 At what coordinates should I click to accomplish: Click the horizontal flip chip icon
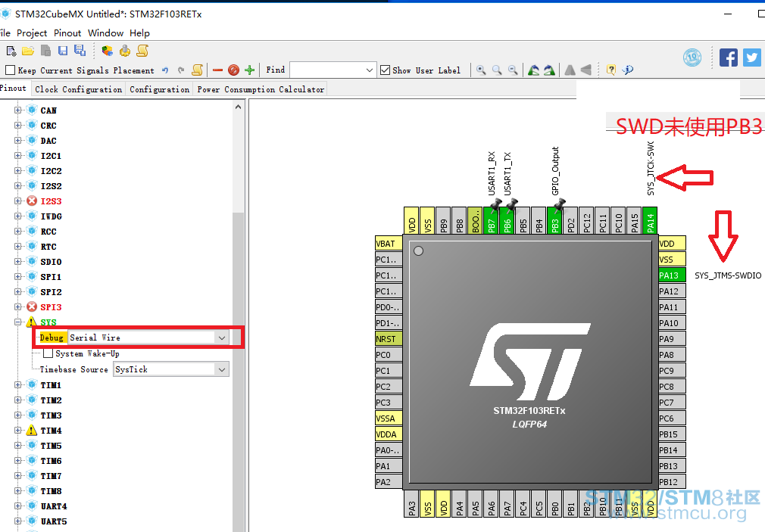point(570,70)
